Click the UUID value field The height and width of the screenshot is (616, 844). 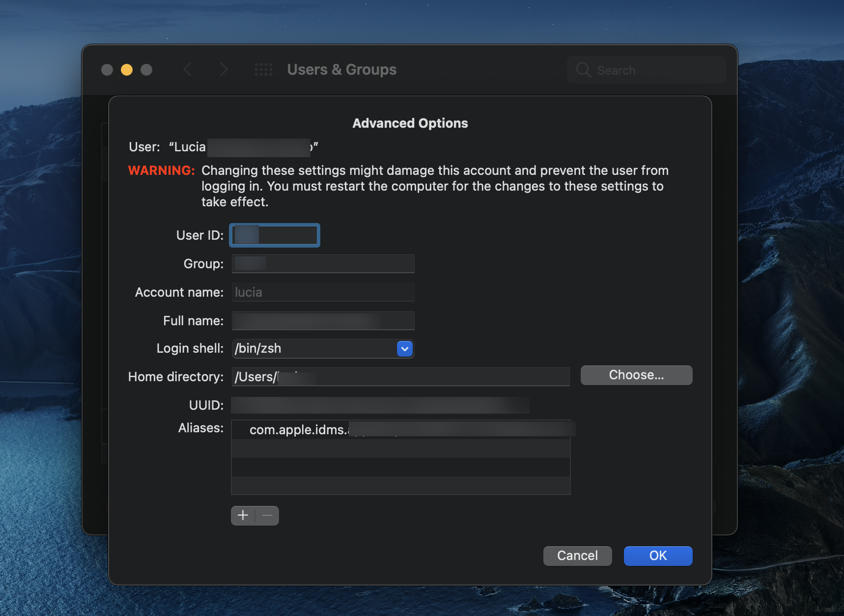tap(380, 405)
